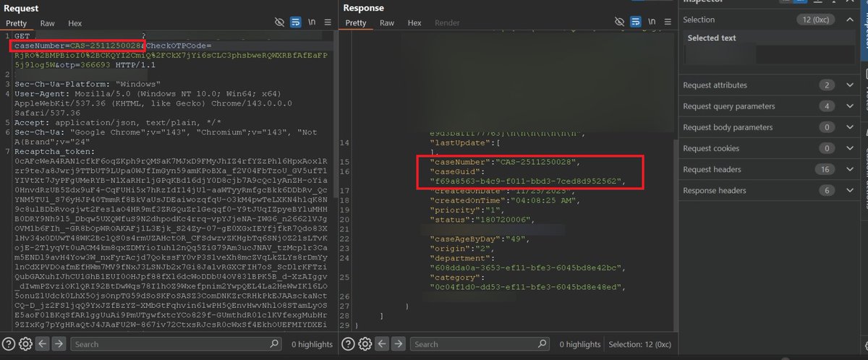The height and width of the screenshot is (360, 868).
Task: Select Render tab in Response panel
Action: pos(447,23)
